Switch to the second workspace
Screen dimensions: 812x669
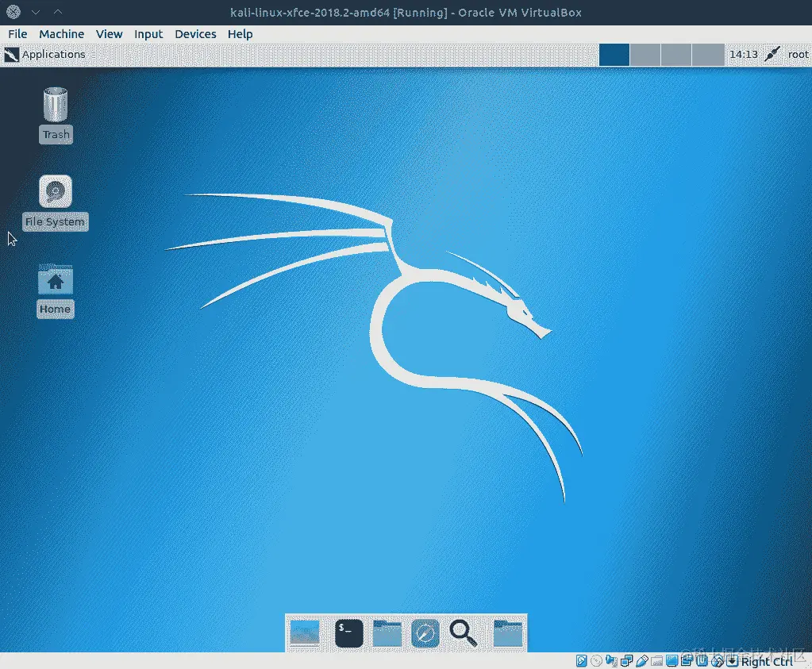point(645,55)
